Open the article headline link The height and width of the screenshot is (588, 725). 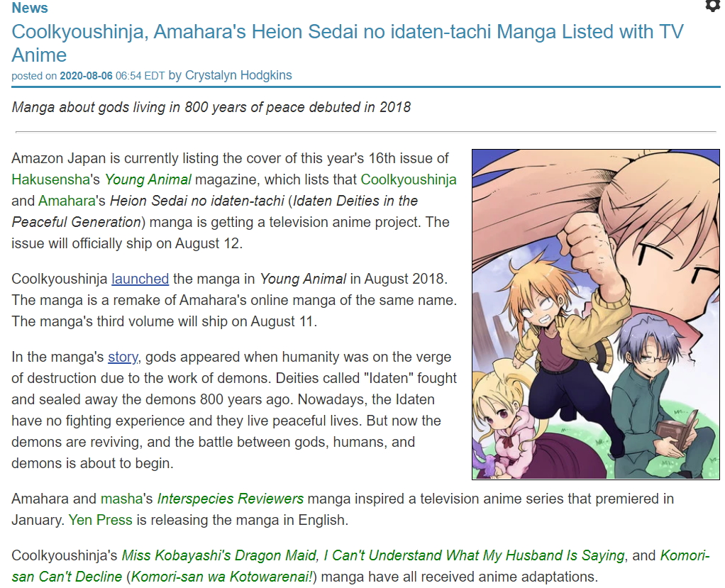click(x=347, y=43)
